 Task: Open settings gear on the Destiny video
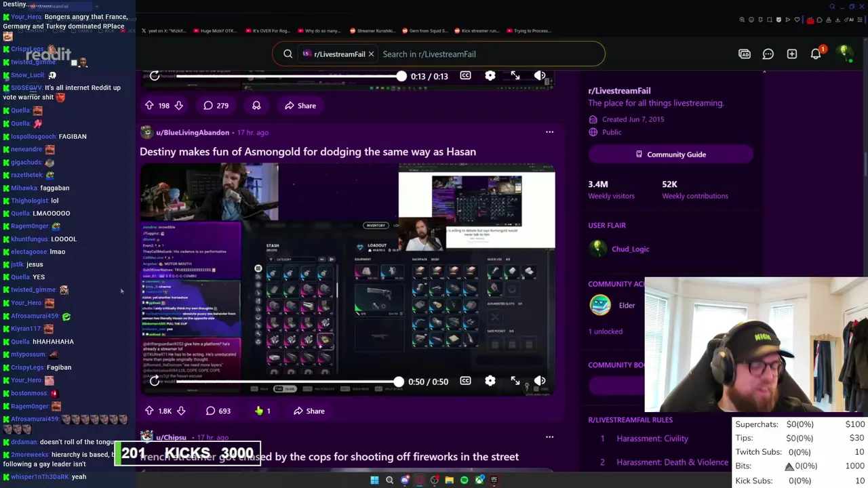pos(490,381)
